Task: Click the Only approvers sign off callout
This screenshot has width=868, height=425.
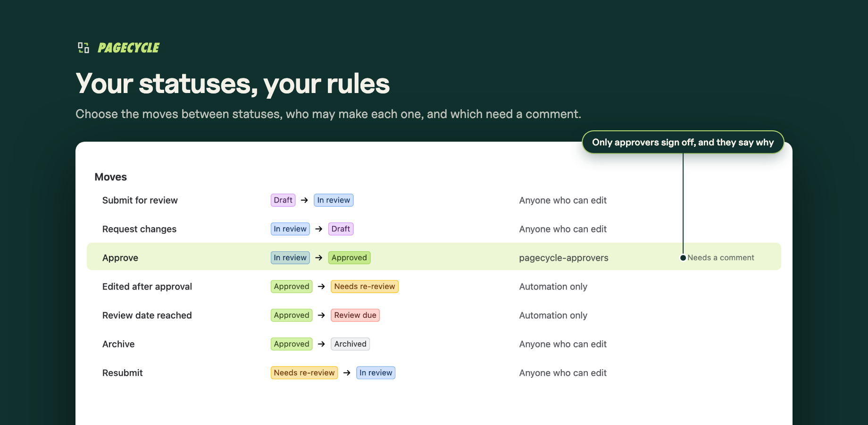Action: [x=683, y=142]
